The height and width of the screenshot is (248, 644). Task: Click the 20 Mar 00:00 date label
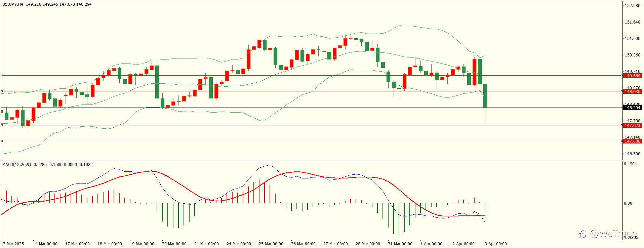pos(174,244)
